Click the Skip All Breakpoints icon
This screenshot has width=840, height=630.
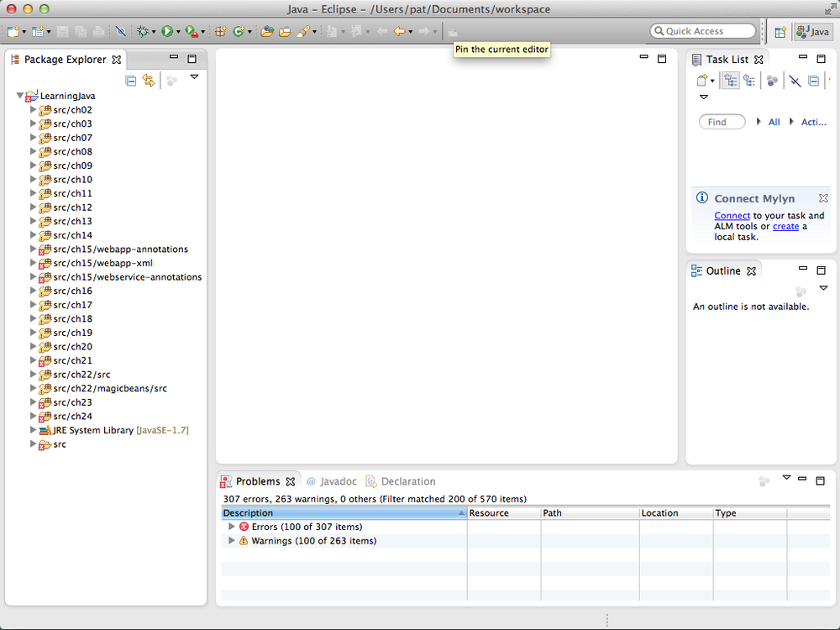pyautogui.click(x=120, y=32)
